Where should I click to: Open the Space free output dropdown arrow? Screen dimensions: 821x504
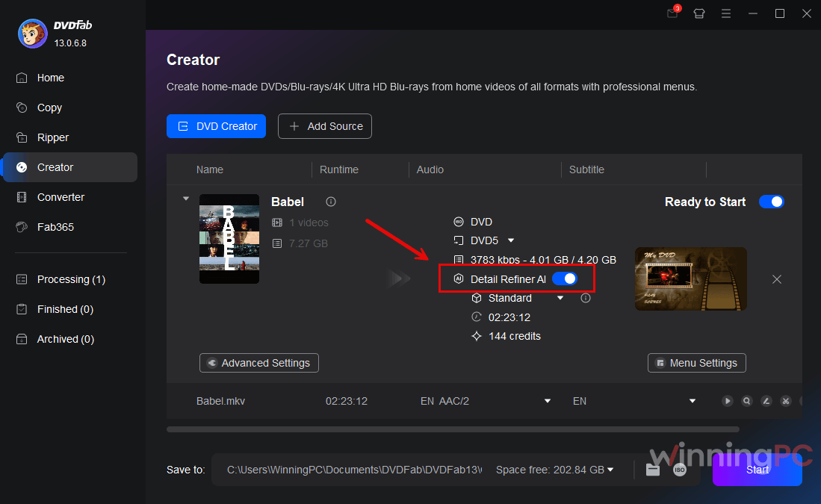coord(610,470)
